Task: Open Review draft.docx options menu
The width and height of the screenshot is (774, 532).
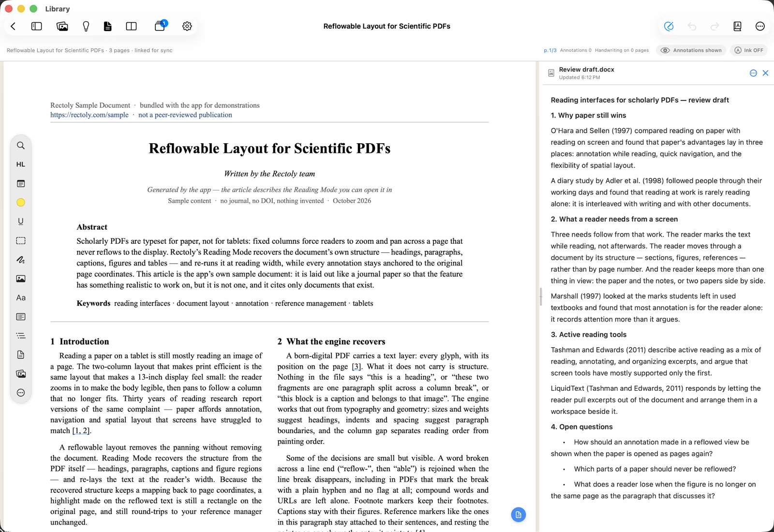Action: [x=753, y=73]
